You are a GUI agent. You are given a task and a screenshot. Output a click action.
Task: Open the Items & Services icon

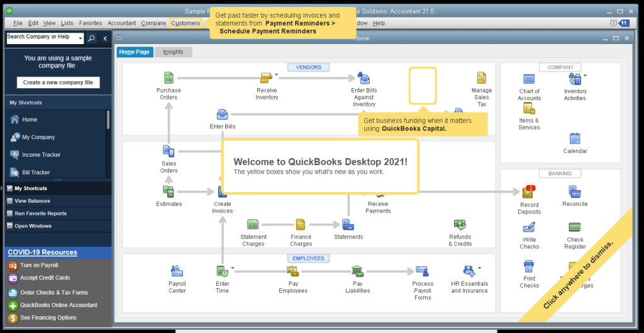pyautogui.click(x=529, y=108)
